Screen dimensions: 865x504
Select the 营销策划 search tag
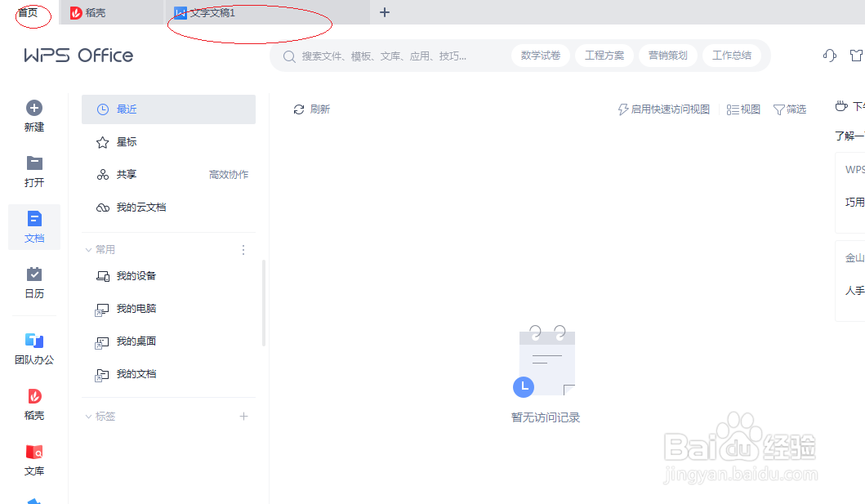click(668, 56)
